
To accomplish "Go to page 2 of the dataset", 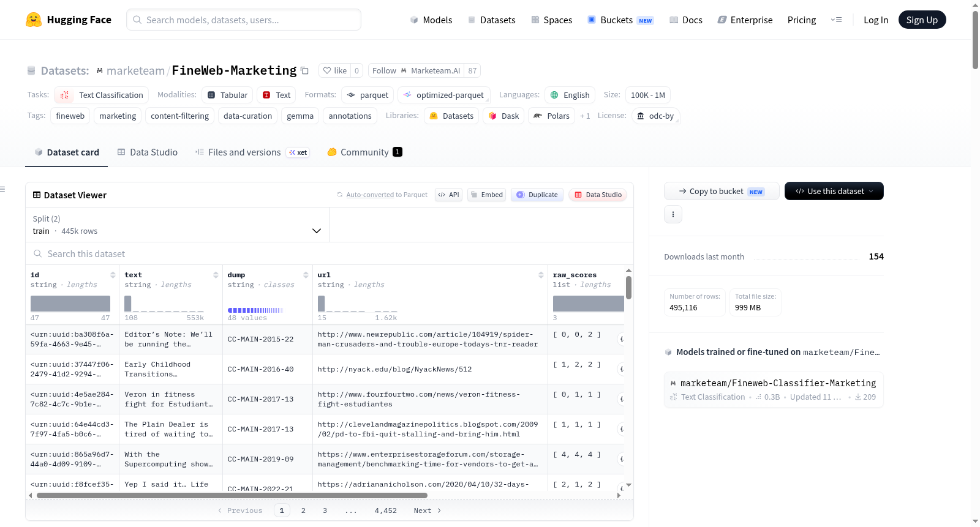I will point(303,510).
